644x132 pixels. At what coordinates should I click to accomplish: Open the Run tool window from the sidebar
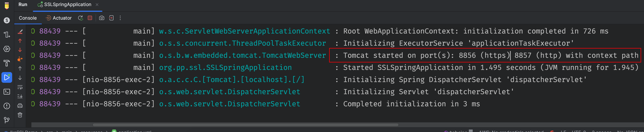point(7,77)
